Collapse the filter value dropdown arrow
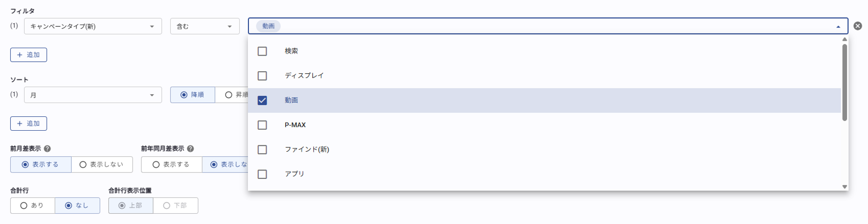The height and width of the screenshot is (224, 868). click(838, 27)
